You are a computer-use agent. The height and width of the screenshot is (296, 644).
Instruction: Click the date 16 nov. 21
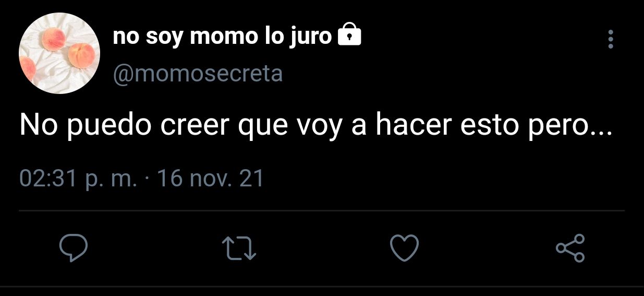coord(210,179)
